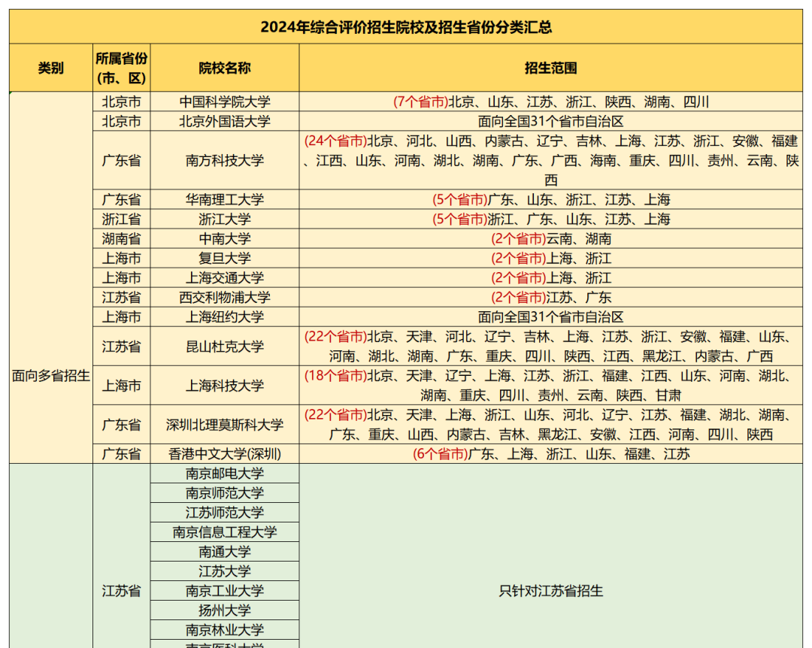
Task: Click the 广东、山东、浙江、江苏、上海 range for 华南理工大学
Action: (x=551, y=199)
